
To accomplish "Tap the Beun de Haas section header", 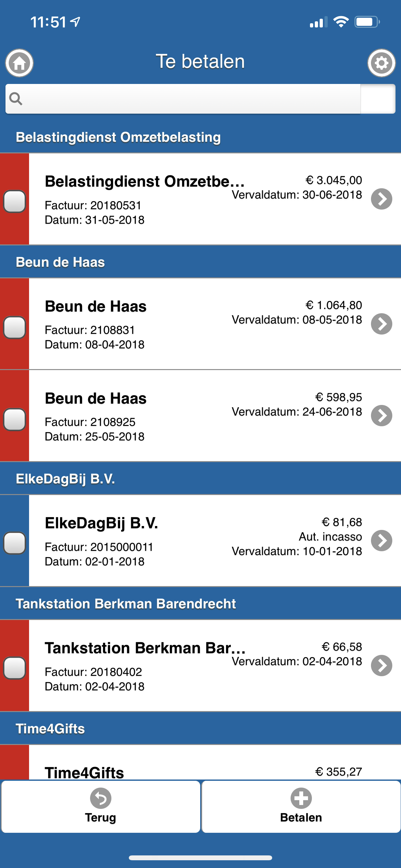I will [200, 262].
